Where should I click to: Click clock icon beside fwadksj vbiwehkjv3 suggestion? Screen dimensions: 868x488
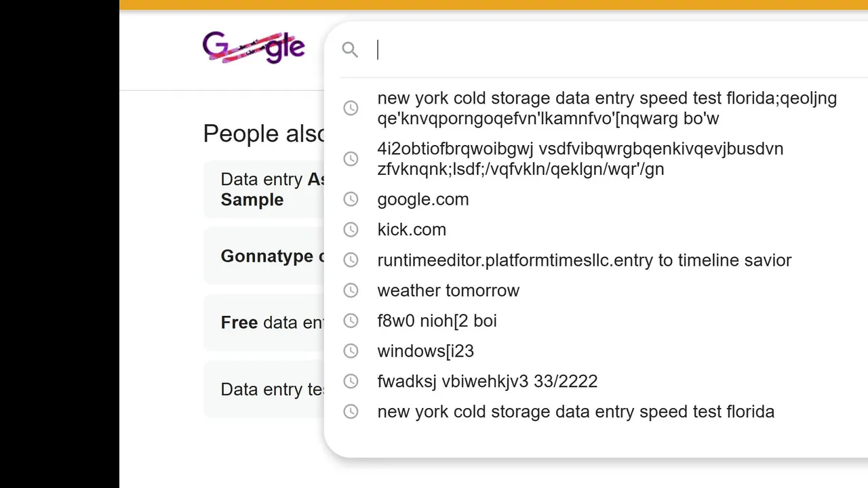[x=351, y=381]
